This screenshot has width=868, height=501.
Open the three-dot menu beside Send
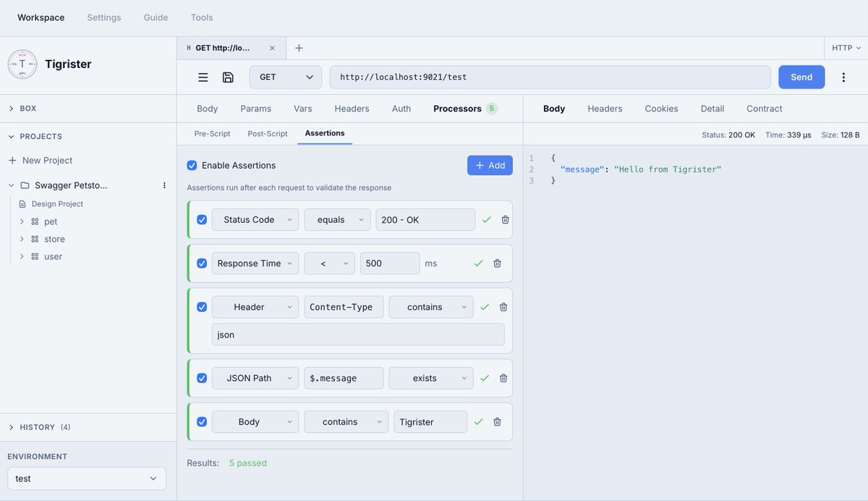[843, 77]
